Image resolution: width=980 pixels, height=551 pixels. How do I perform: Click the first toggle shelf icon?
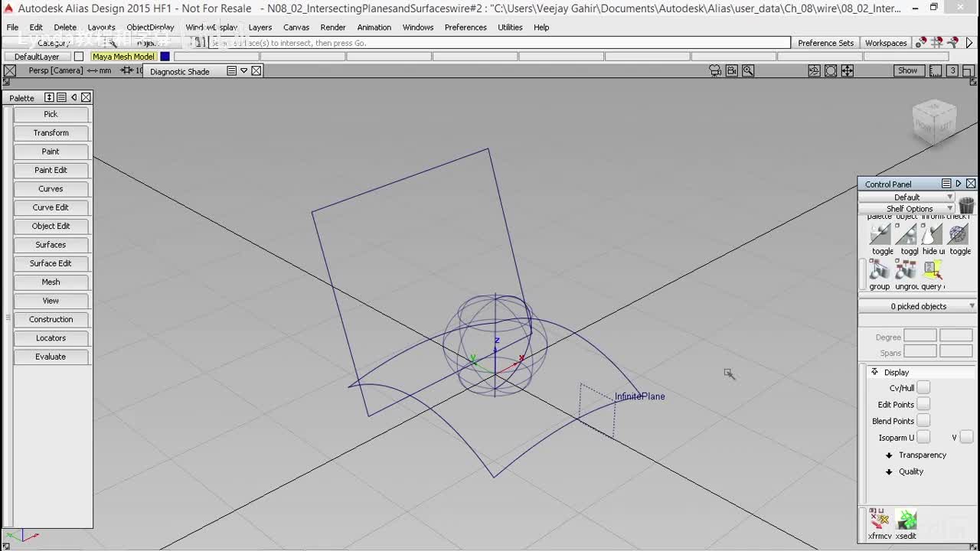(881, 234)
